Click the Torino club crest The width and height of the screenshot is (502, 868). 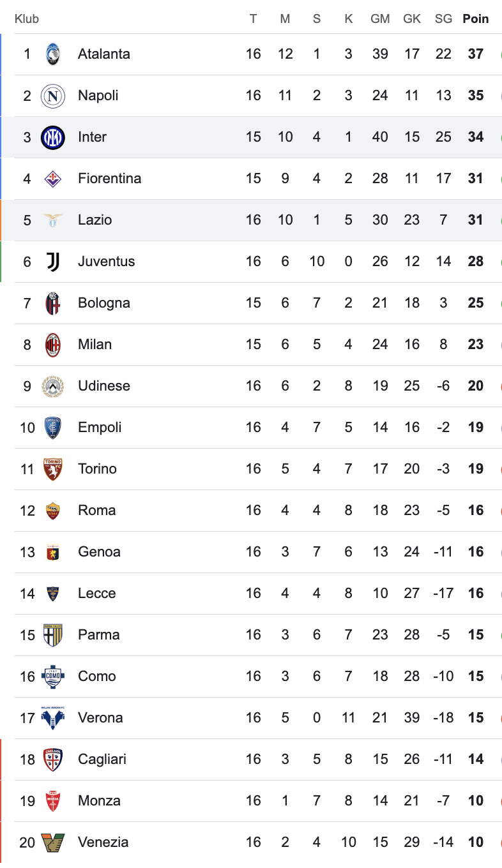point(53,469)
